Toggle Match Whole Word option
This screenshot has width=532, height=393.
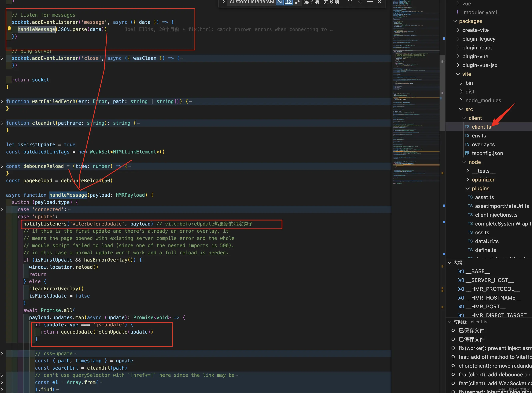point(288,2)
